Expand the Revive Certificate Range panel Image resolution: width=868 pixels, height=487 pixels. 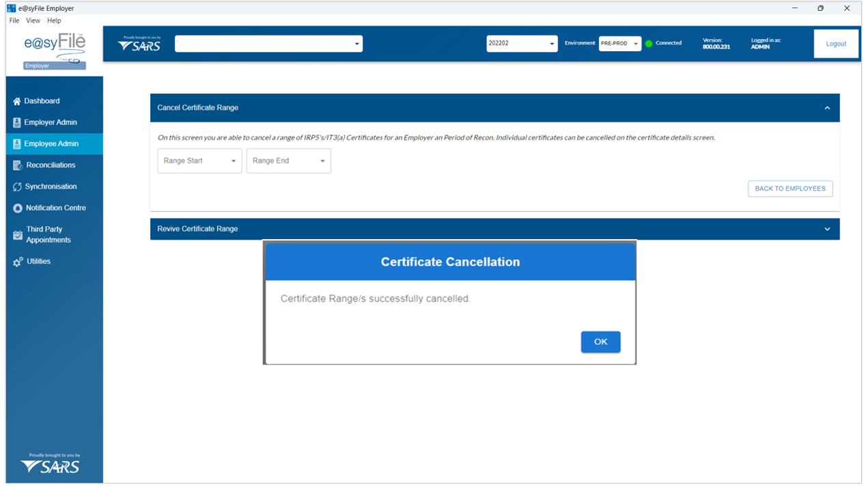click(x=827, y=229)
